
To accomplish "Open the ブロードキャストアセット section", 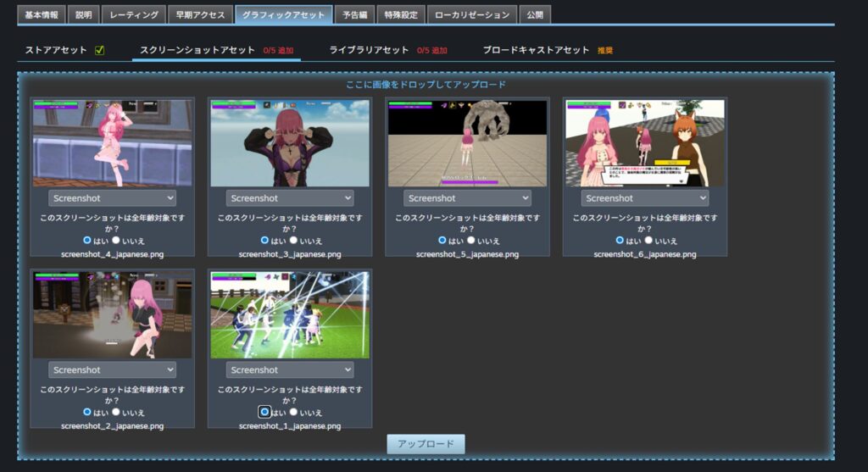I will click(x=536, y=51).
